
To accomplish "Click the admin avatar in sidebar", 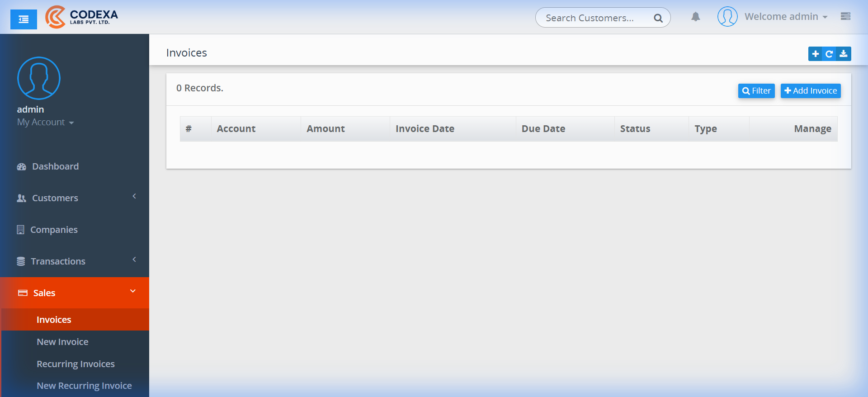I will click(39, 78).
